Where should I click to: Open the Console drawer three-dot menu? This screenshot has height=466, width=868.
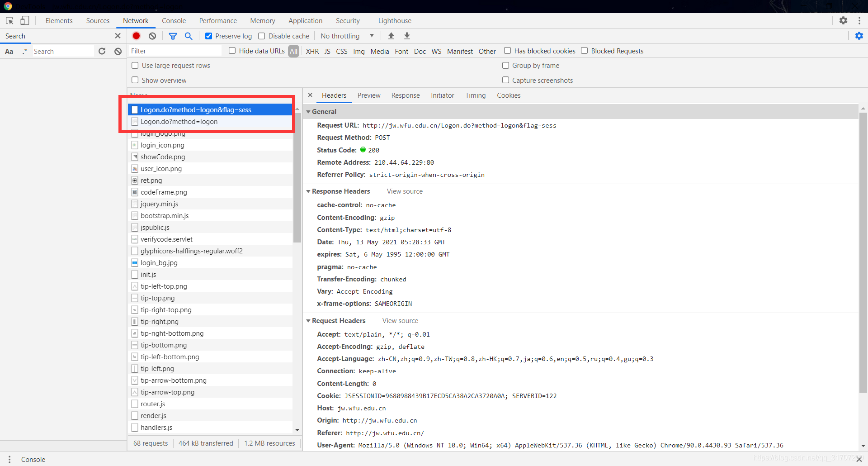(x=9, y=459)
